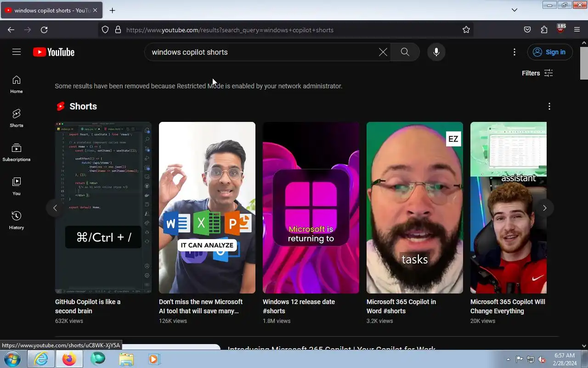
Task: Click the page vertical scrollbar thumb
Action: [x=584, y=63]
